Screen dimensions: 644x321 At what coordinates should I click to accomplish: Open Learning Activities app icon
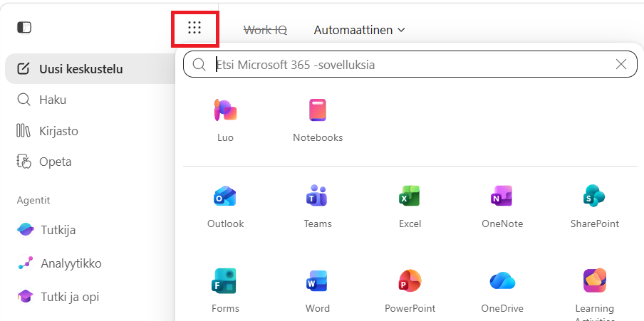coord(594,280)
